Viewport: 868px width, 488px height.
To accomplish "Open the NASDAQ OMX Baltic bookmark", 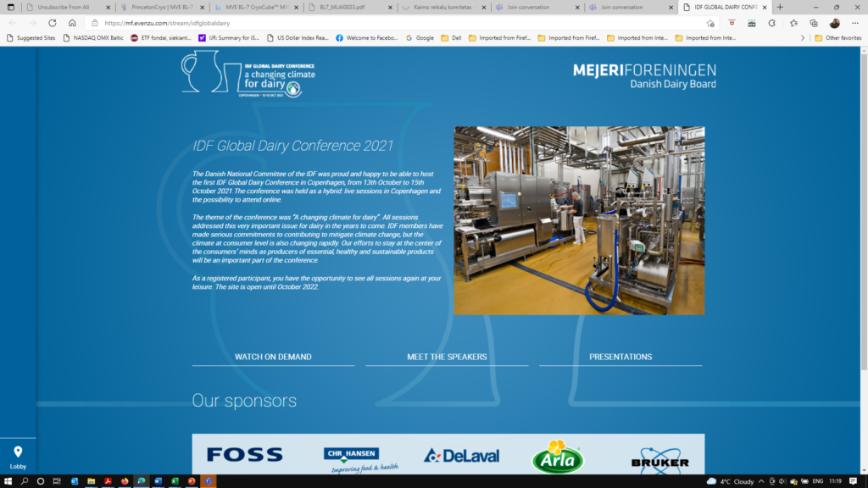I will click(92, 38).
